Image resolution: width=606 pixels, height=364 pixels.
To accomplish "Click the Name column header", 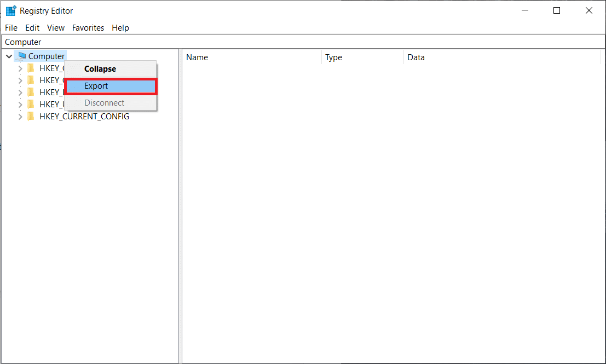I will click(252, 57).
